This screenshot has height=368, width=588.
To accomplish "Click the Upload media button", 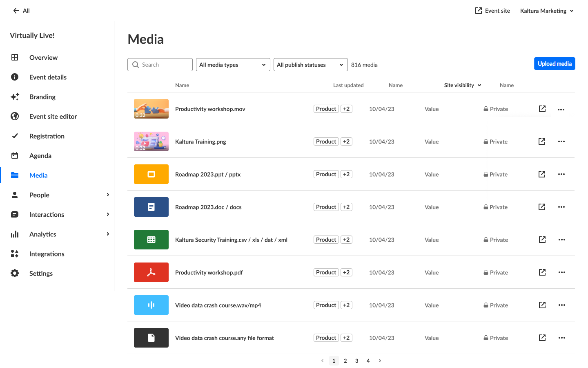I will (555, 64).
